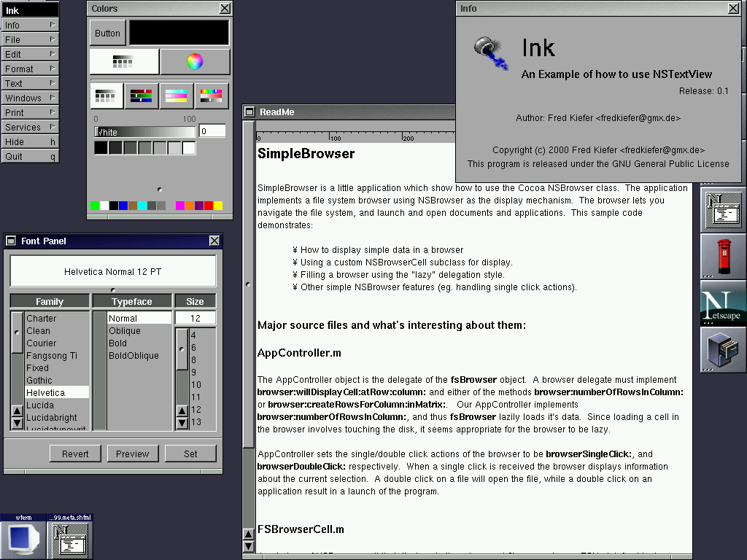Select Bold in the Typeface list
This screenshot has width=747, height=560.
click(118, 343)
